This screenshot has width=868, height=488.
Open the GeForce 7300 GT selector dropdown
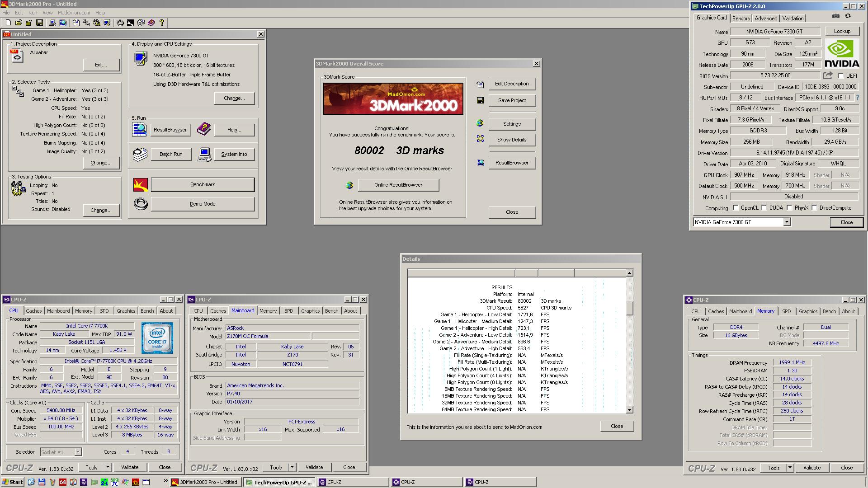(x=787, y=222)
